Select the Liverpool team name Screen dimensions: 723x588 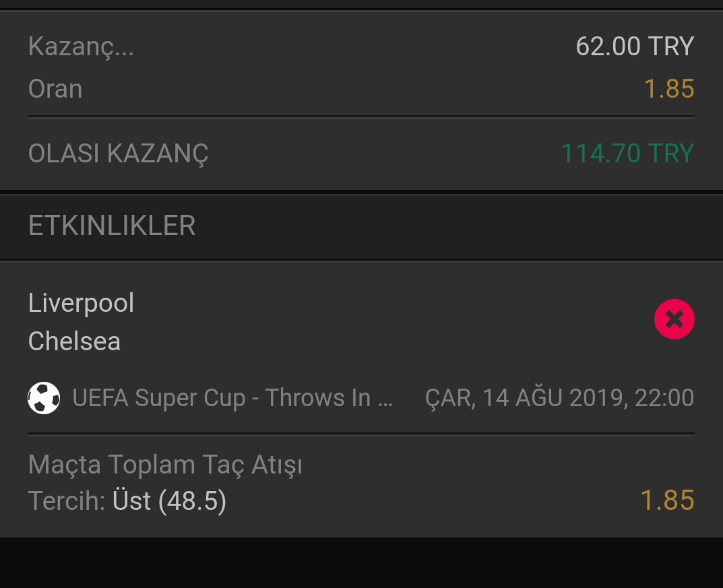pyautogui.click(x=81, y=304)
